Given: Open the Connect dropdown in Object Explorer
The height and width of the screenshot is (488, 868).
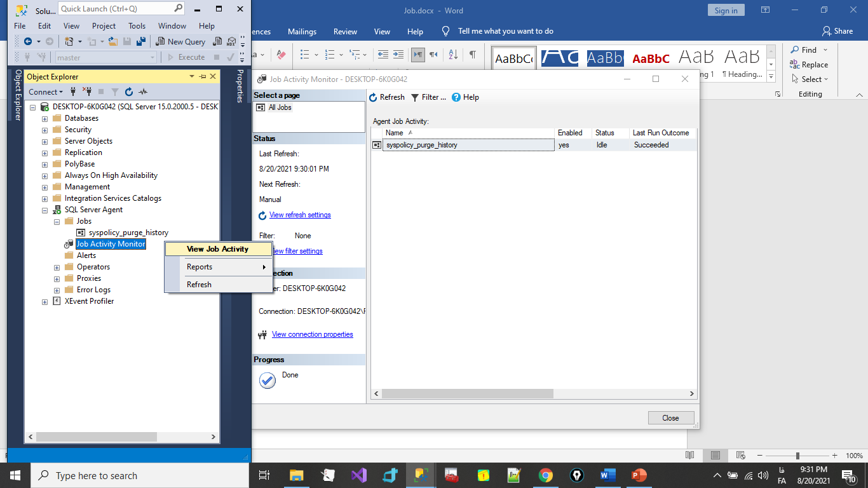Looking at the screenshot, I should pyautogui.click(x=46, y=91).
